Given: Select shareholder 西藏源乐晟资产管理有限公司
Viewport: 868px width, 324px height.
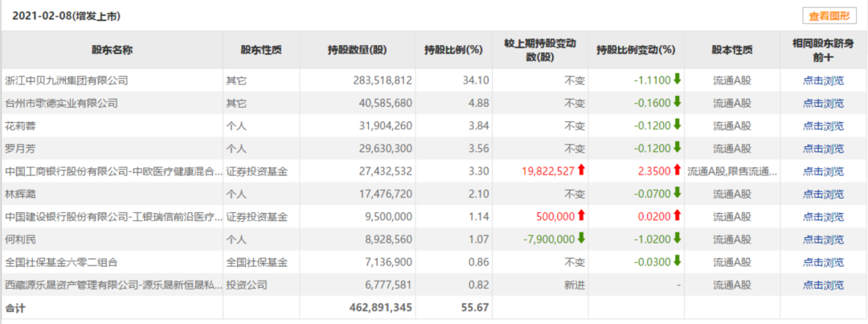Looking at the screenshot, I should click(x=113, y=285).
